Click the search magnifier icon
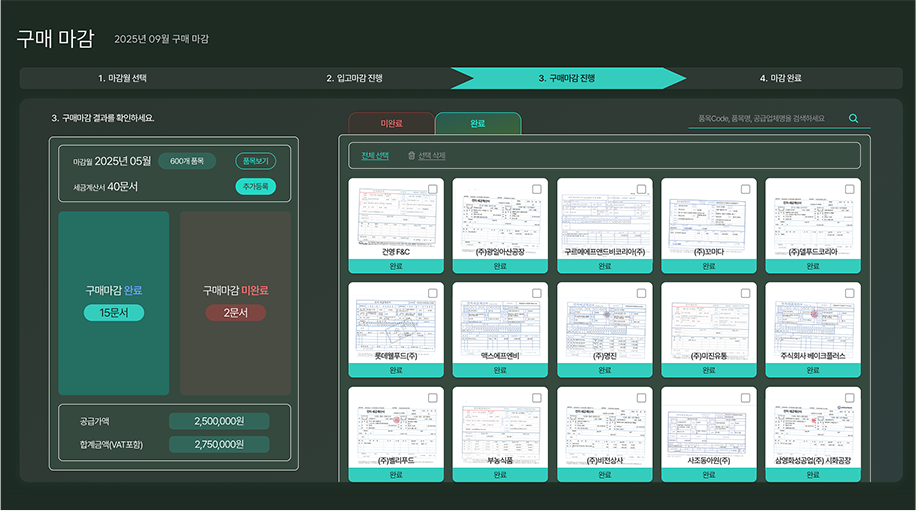 853,118
